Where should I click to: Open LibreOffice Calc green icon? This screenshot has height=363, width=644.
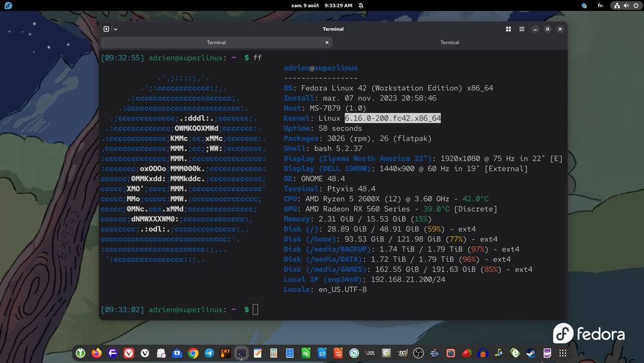point(306,353)
